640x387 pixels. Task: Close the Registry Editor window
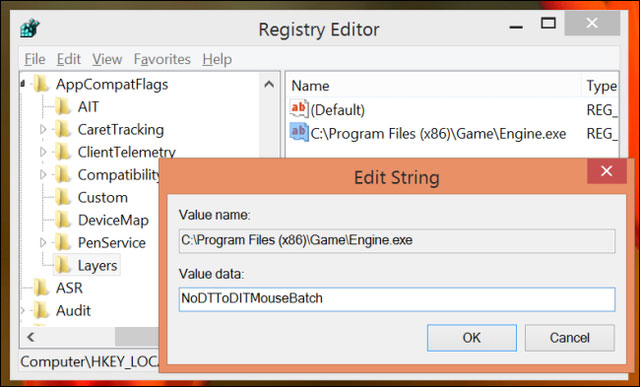click(x=592, y=23)
